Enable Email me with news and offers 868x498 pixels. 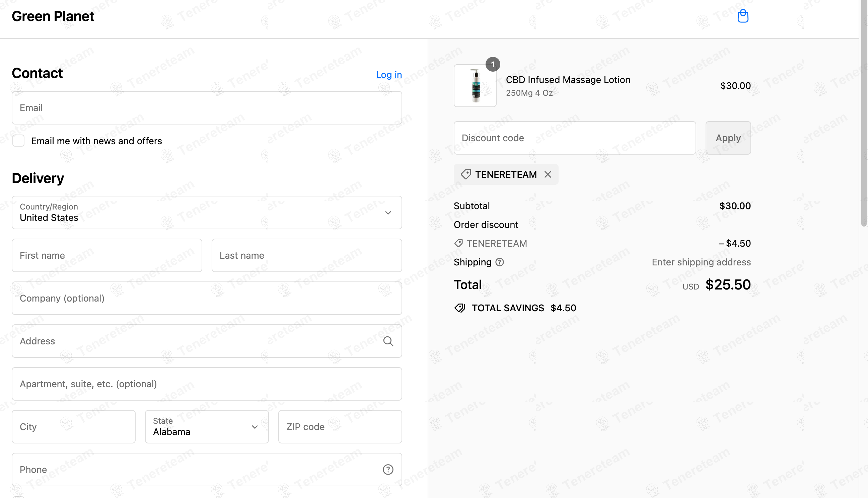[x=18, y=141]
